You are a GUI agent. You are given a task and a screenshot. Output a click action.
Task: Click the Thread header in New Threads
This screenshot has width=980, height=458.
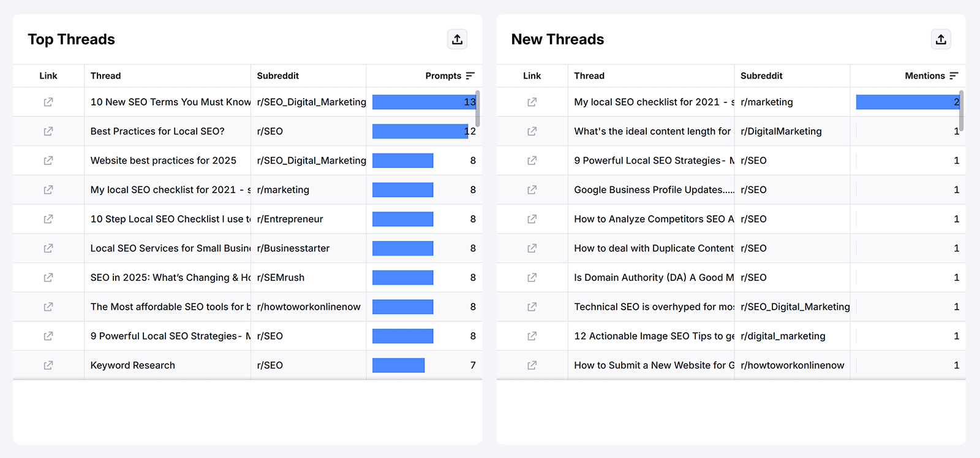(x=589, y=76)
